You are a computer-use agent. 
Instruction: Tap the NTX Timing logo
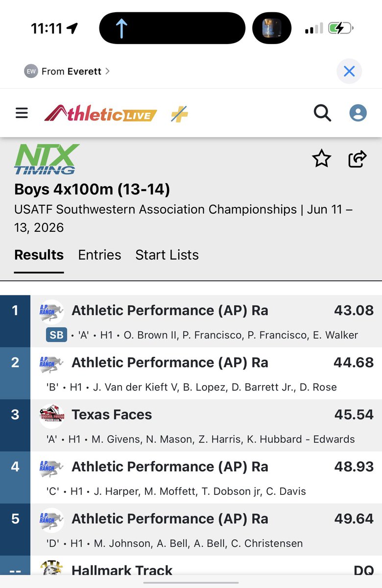pyautogui.click(x=47, y=160)
